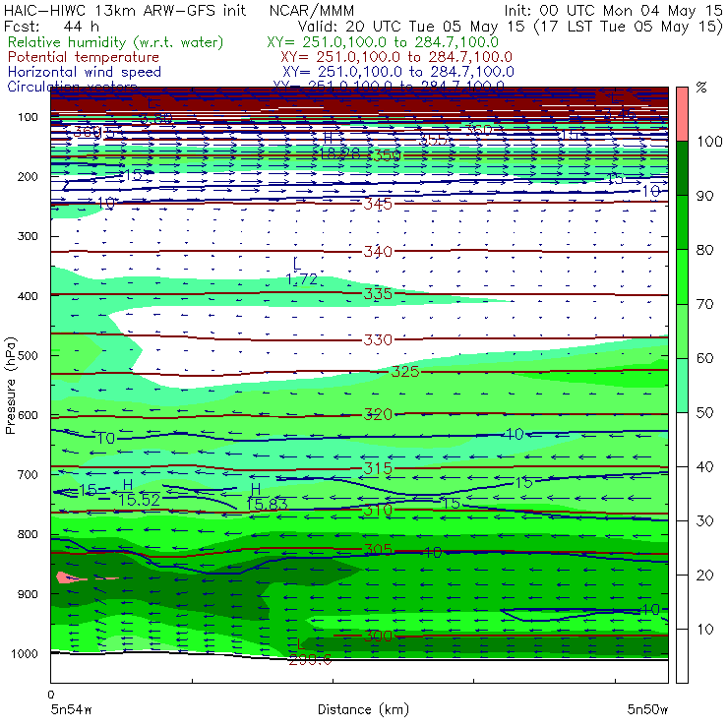Click the 'L 1.72' wind minimum label

(301, 273)
